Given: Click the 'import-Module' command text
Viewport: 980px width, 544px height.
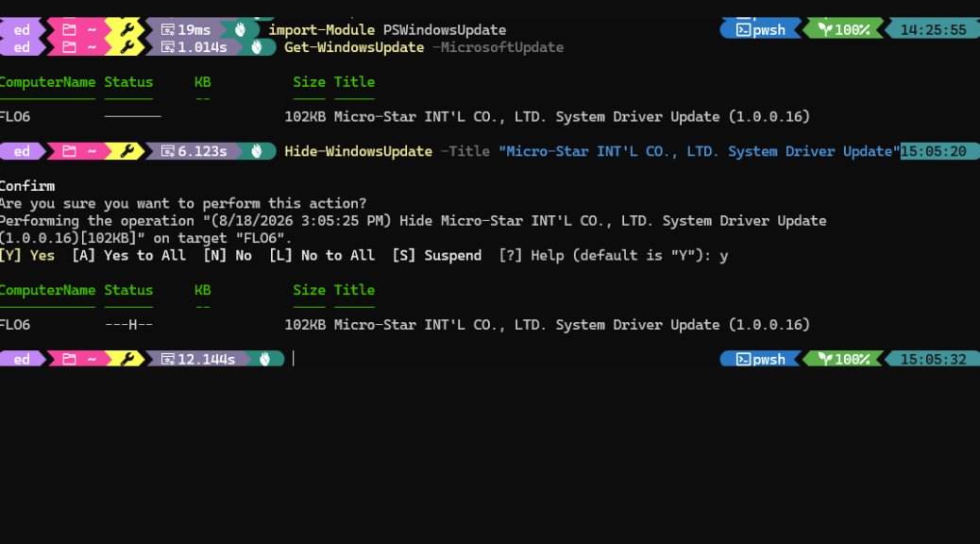Looking at the screenshot, I should (321, 30).
